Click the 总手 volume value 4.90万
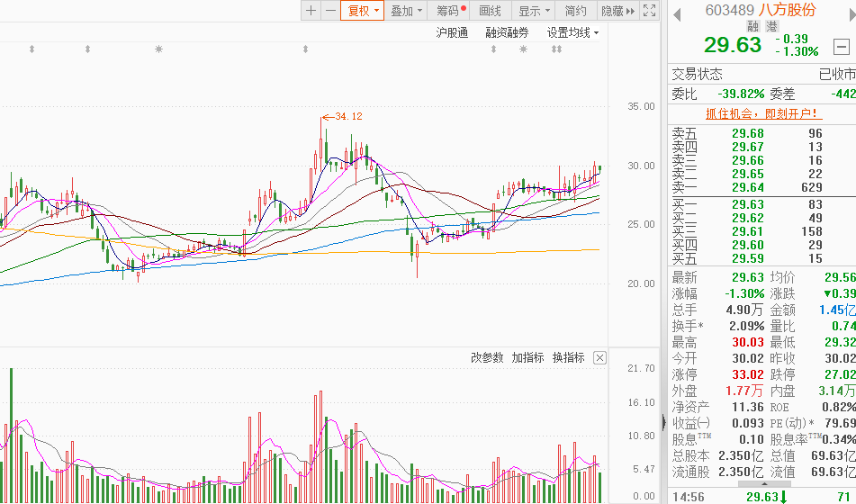 click(744, 310)
